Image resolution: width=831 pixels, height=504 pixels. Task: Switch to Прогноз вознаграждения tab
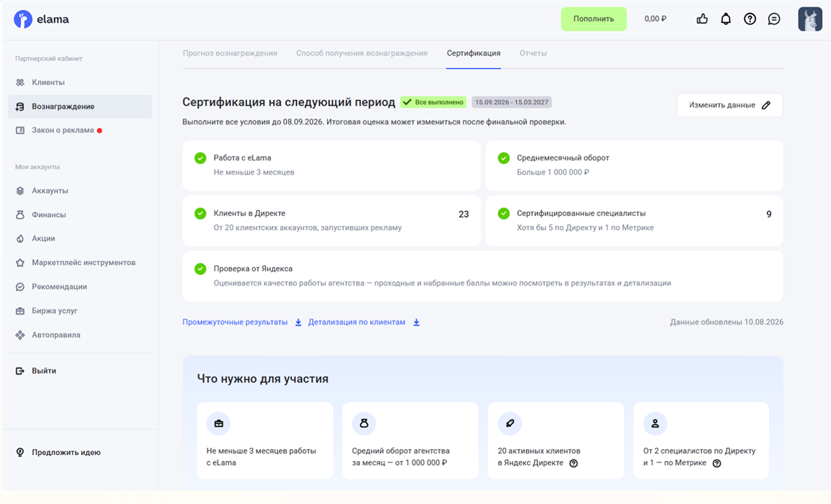click(230, 53)
